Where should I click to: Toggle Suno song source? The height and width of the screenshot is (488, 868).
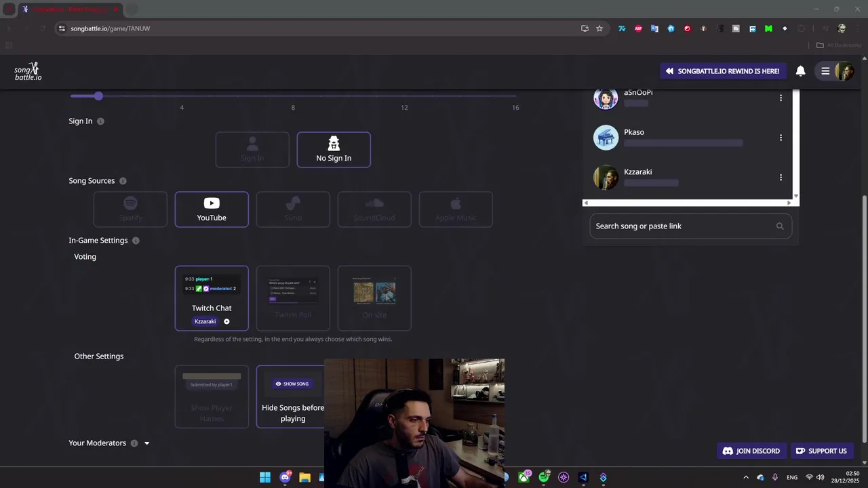click(293, 209)
